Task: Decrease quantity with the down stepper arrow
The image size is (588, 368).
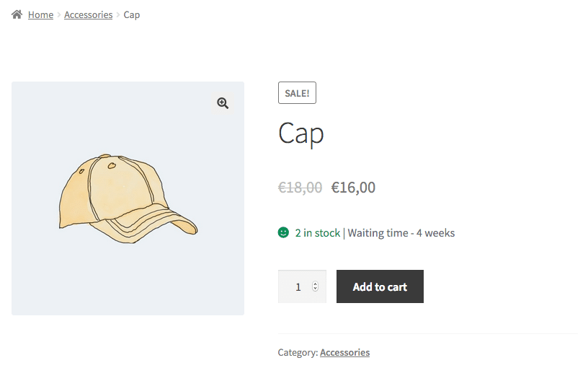Action: point(315,289)
